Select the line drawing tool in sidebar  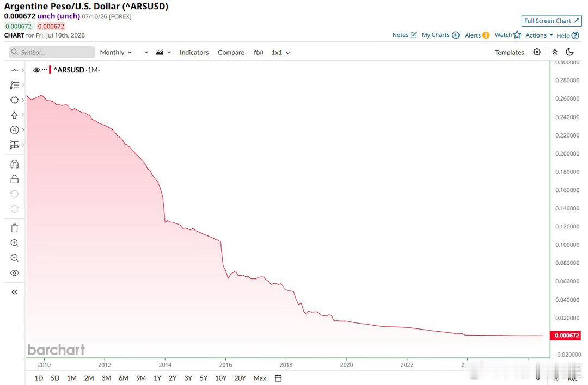pyautogui.click(x=14, y=70)
